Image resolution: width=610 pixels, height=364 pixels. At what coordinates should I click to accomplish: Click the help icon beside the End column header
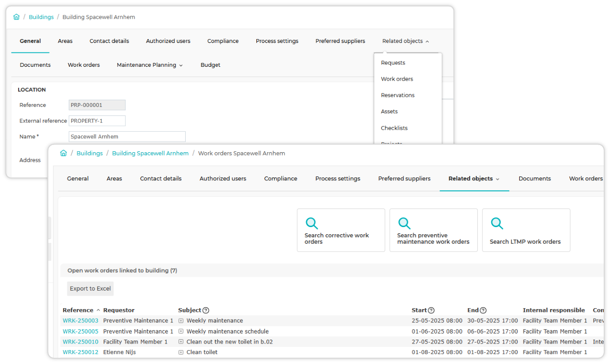[483, 310]
